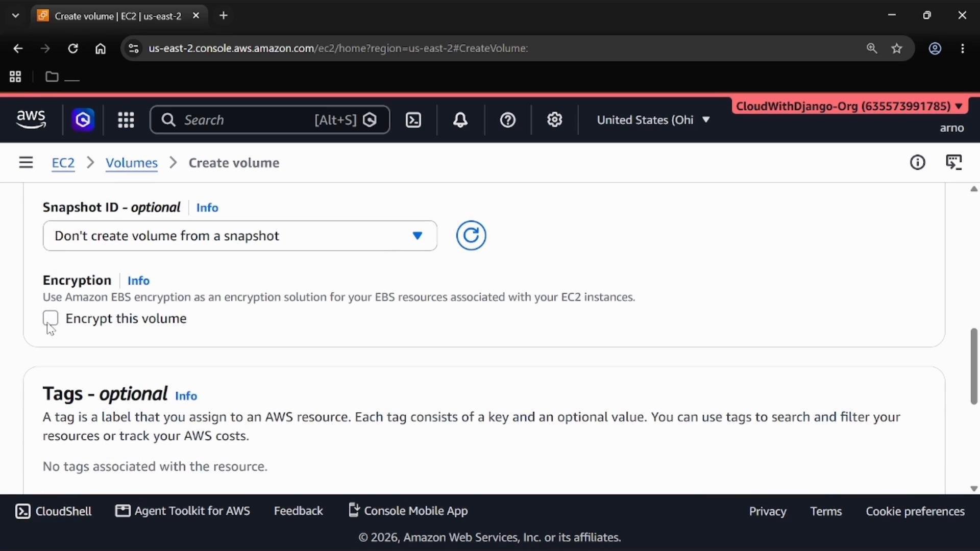The image size is (980, 551).
Task: Expand the United States (Ohio) region selector
Action: (x=653, y=120)
